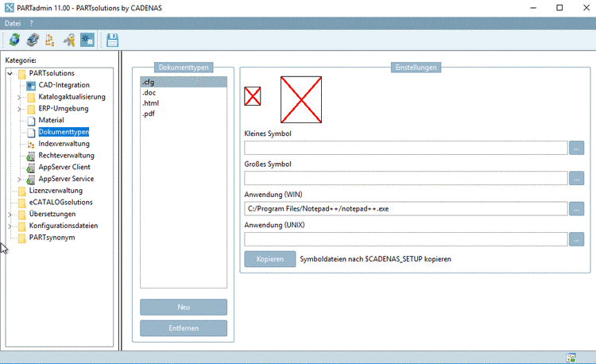596x364 pixels.
Task: Click the small symbol preview placeholder
Action: tap(253, 96)
